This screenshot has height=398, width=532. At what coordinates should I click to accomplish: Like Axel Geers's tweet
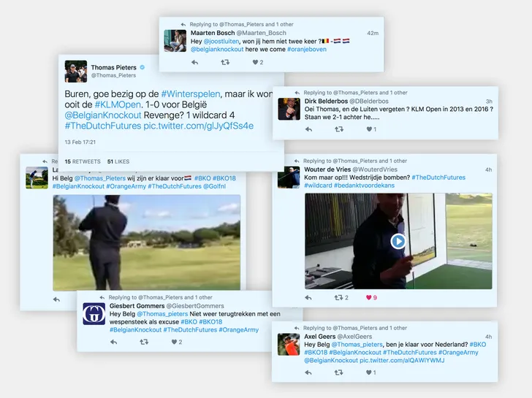pyautogui.click(x=369, y=372)
